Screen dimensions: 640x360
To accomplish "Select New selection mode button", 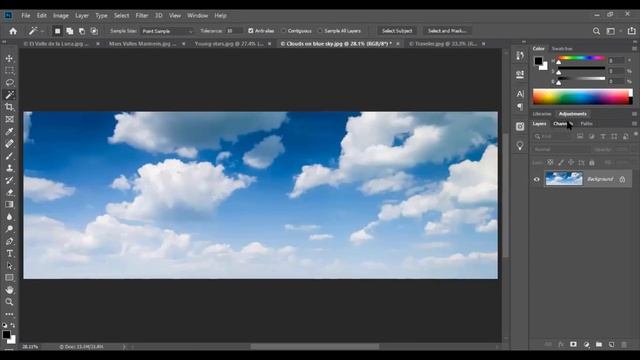I will [58, 31].
